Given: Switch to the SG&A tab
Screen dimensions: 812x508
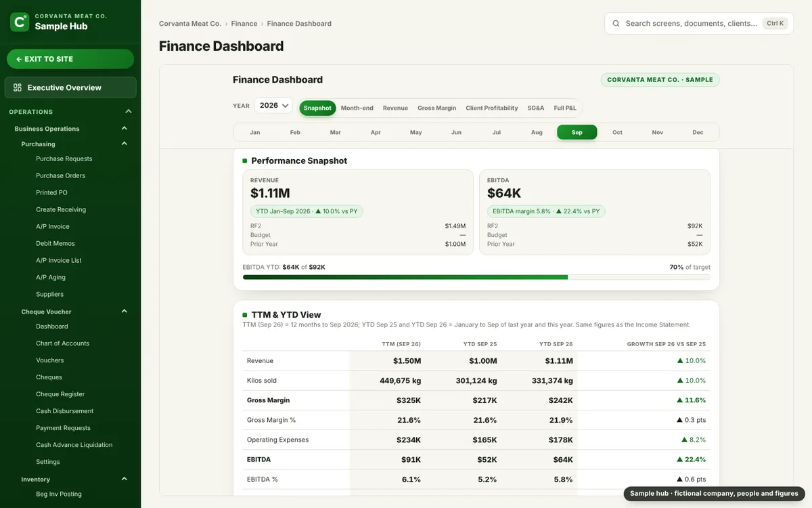Looking at the screenshot, I should coord(536,108).
